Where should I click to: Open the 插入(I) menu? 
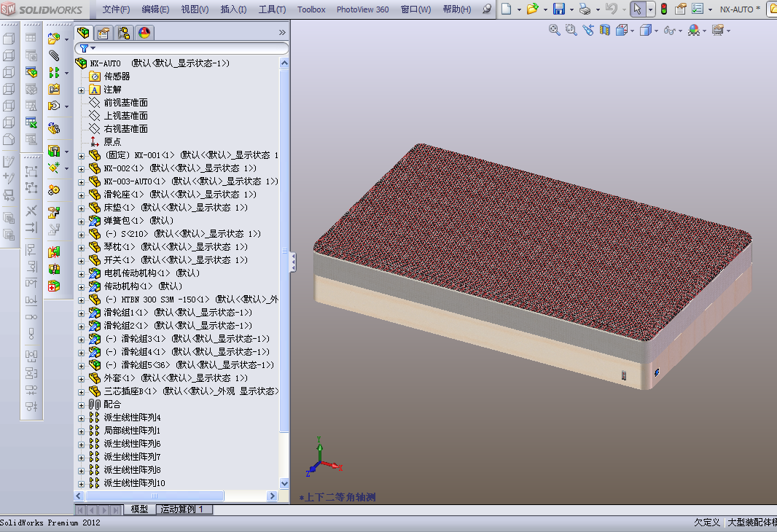233,9
